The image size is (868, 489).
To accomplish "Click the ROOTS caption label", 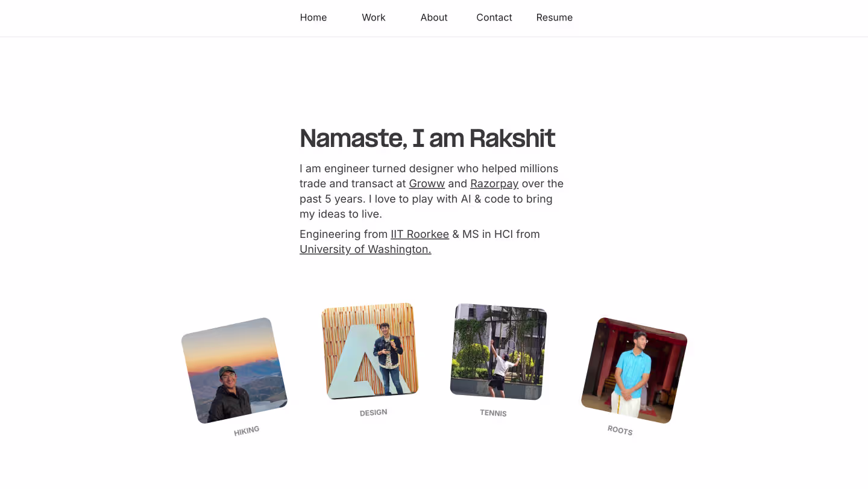I will (x=620, y=431).
